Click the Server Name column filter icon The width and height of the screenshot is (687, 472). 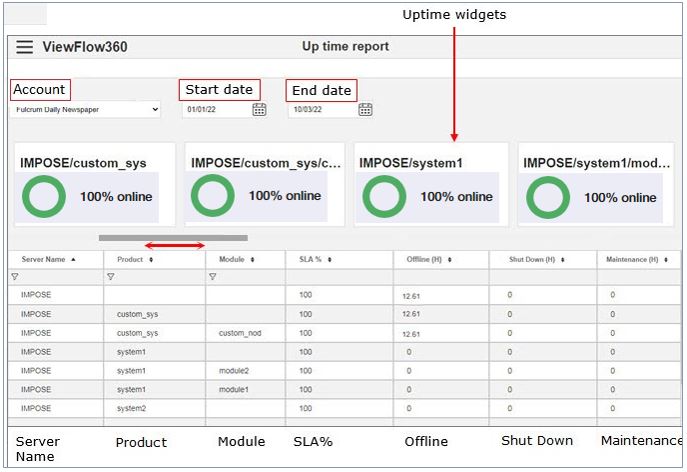pos(15,277)
